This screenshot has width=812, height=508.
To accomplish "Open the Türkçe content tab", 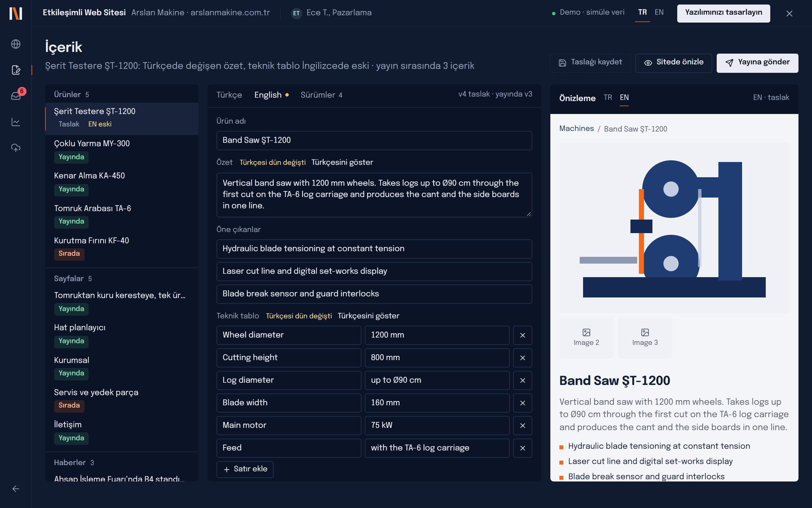I will pos(229,95).
